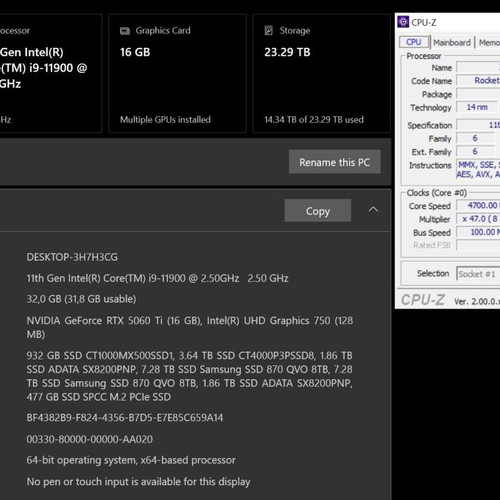The image size is (500, 500).
Task: Click the DESKTOP-3H7H3CG device name text
Action: (72, 257)
